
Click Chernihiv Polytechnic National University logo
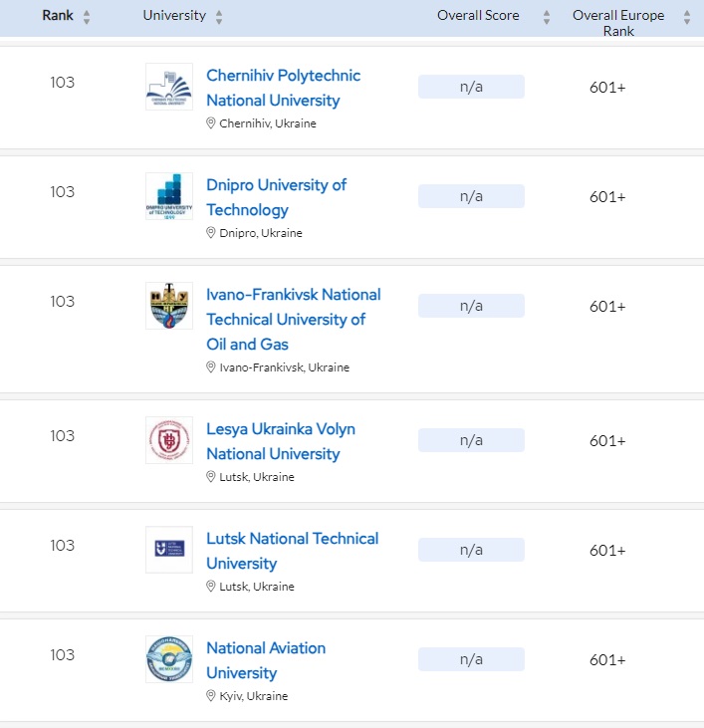[169, 87]
